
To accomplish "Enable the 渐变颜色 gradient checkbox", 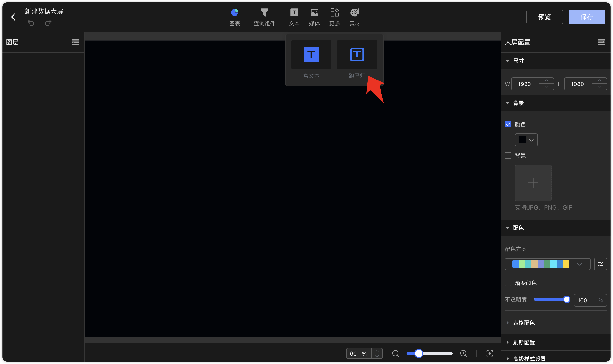I will [508, 283].
